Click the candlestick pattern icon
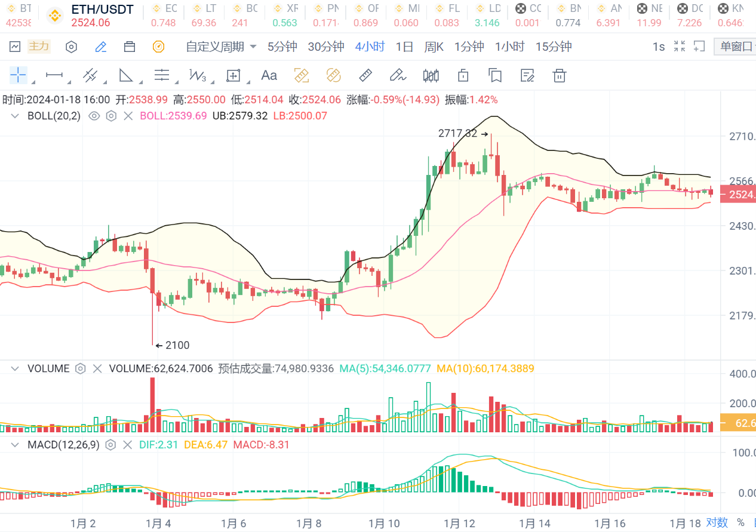This screenshot has width=756, height=532. pos(431,75)
